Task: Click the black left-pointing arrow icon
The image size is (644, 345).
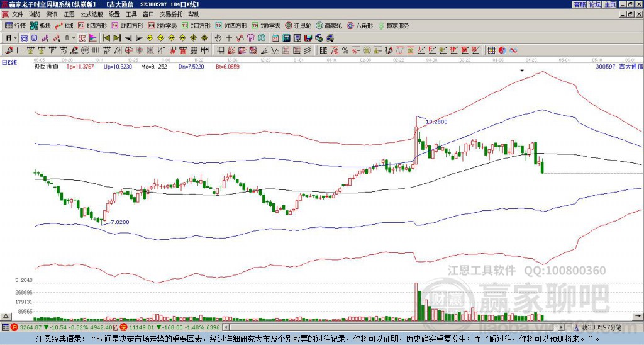Action: tap(128, 38)
